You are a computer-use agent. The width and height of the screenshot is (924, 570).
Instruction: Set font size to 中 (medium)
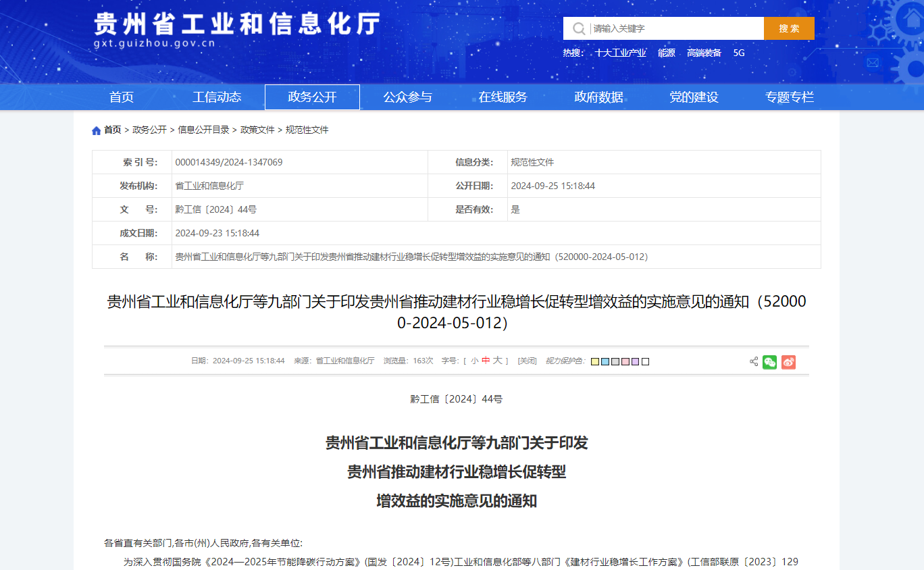(x=486, y=361)
